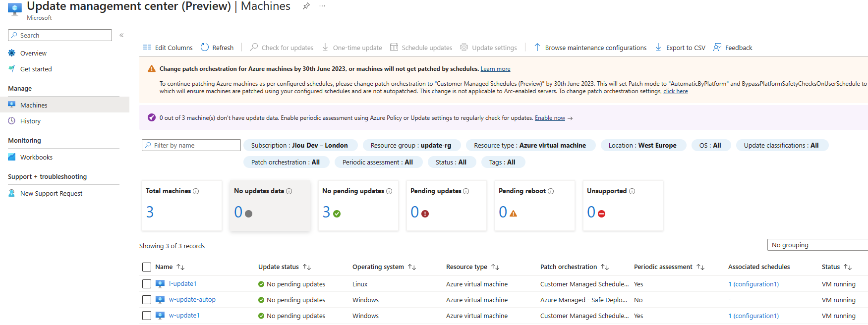
Task: Click the sidebar Search box
Action: point(60,35)
